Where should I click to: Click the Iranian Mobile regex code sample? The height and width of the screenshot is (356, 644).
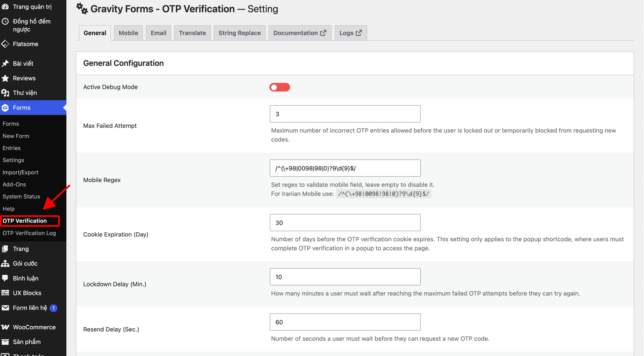384,194
